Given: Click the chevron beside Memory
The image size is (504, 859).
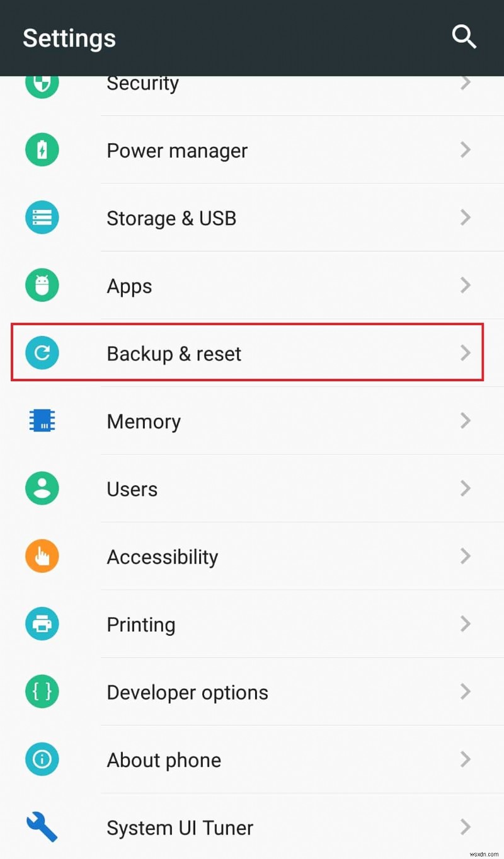Looking at the screenshot, I should coord(465,420).
